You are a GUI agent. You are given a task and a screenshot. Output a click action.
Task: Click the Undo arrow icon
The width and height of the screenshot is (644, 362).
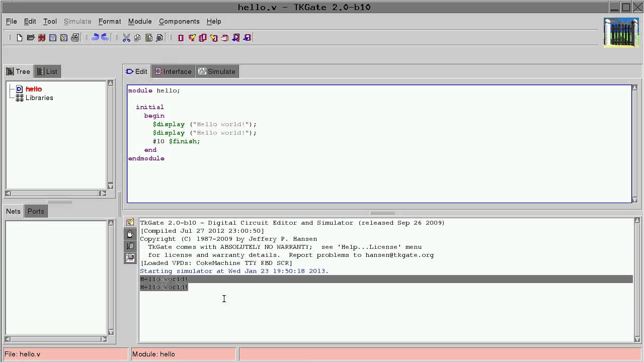pos(95,38)
